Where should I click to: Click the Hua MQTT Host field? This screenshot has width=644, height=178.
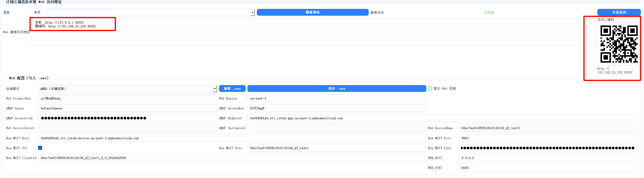click(232, 138)
